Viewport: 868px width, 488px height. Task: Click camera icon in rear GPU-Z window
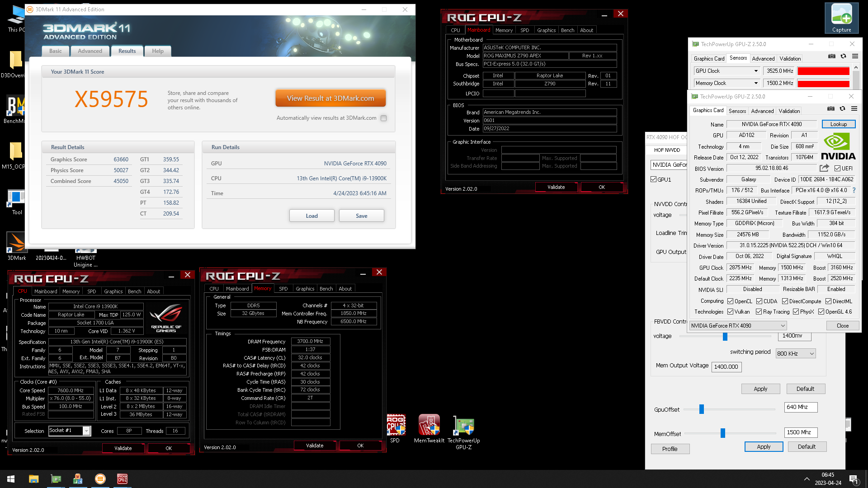click(x=832, y=56)
